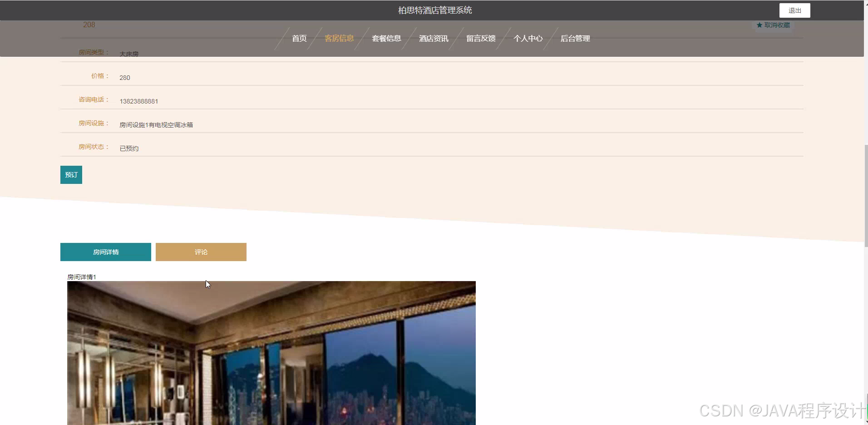Click the 预订 booking button
The width and height of the screenshot is (868, 425).
tap(71, 175)
